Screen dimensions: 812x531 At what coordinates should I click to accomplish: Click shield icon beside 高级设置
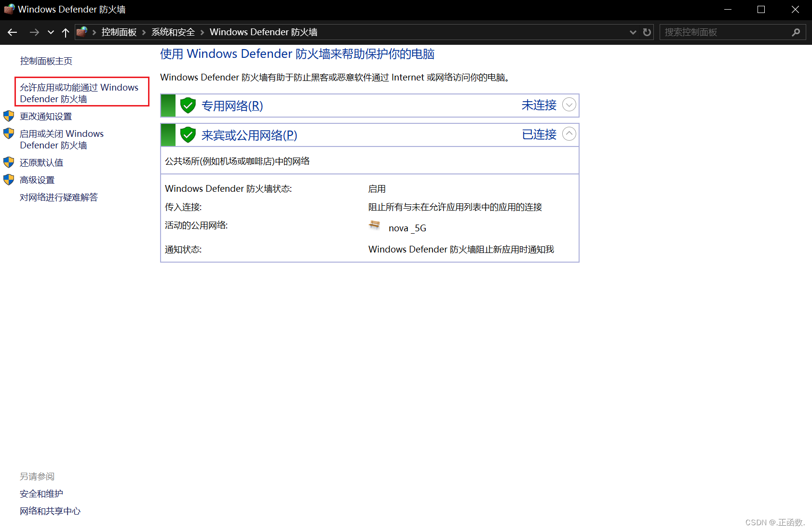[x=9, y=180]
